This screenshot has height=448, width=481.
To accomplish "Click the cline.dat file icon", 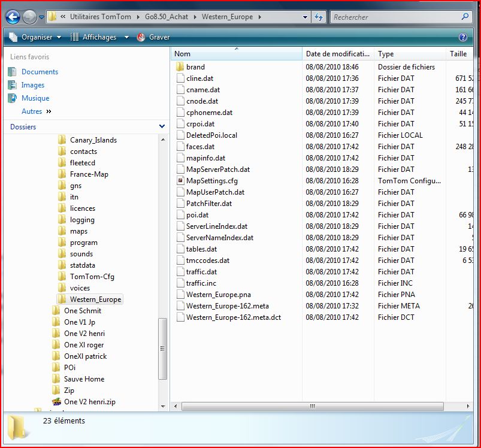I will 180,78.
